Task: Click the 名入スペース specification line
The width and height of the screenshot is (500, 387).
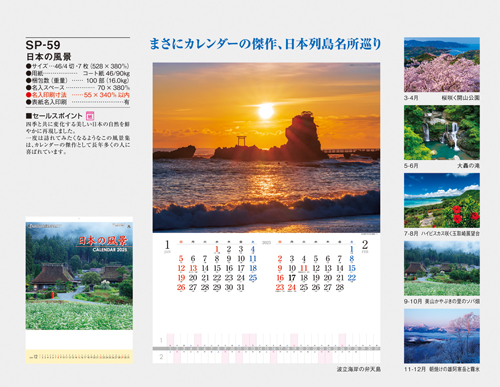Action: tap(78, 88)
